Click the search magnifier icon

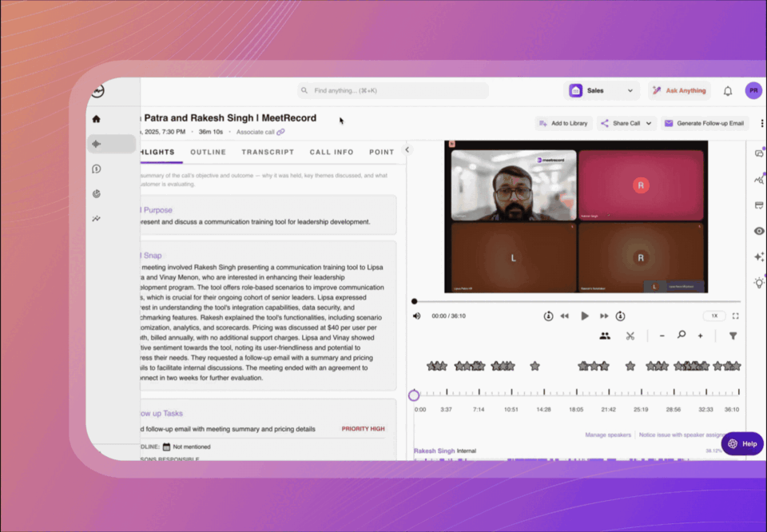(304, 90)
